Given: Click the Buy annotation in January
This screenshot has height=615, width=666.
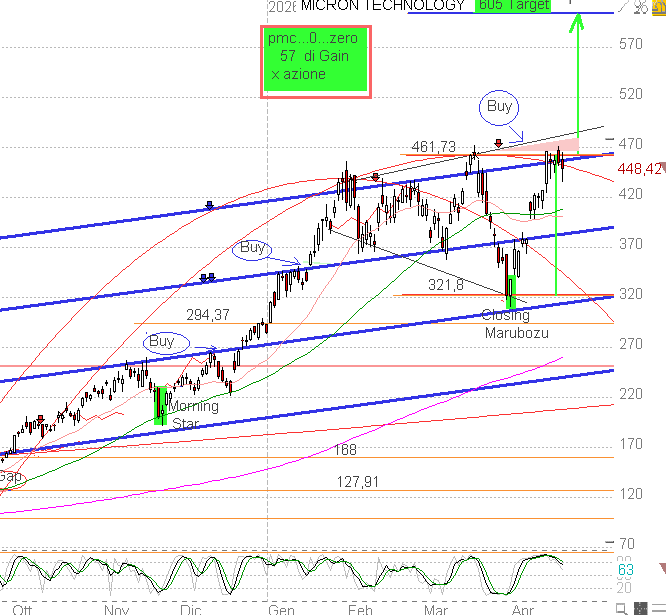Looking at the screenshot, I should 252,247.
